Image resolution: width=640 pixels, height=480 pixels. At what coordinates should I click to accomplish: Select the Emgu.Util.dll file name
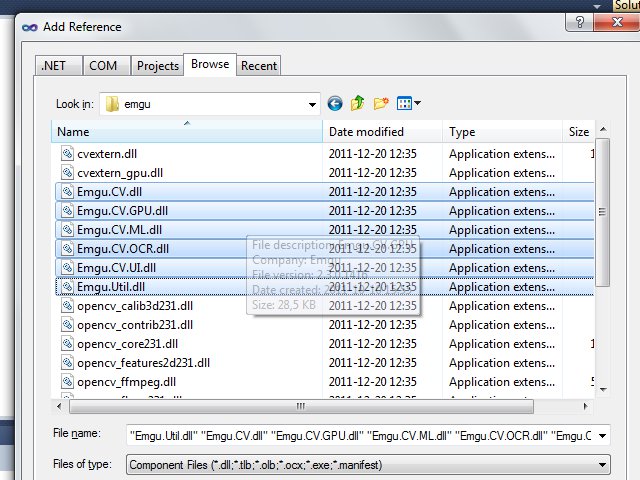111,287
